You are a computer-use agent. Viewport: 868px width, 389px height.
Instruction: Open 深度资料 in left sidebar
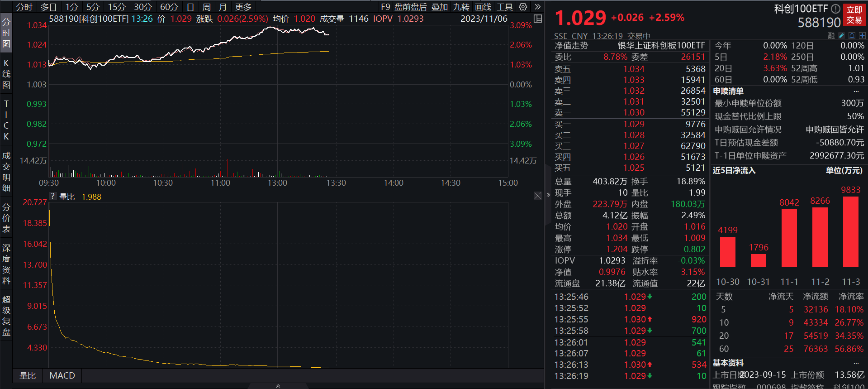pyautogui.click(x=6, y=264)
